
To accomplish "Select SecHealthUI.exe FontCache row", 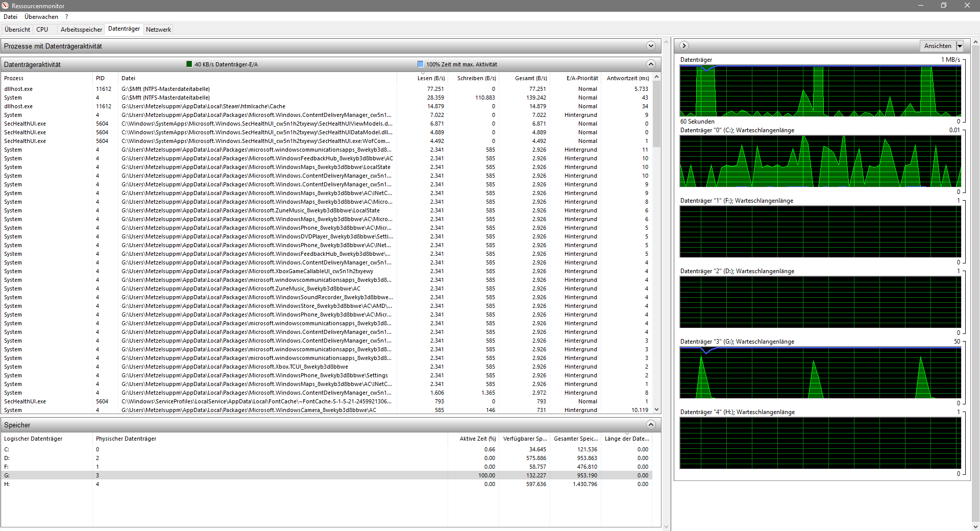I will coord(327,401).
